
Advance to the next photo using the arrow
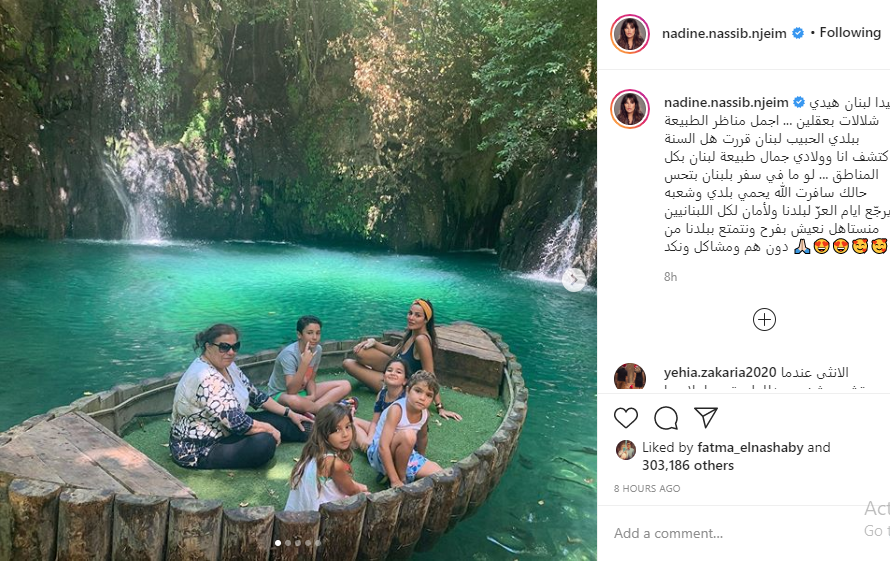pyautogui.click(x=574, y=279)
